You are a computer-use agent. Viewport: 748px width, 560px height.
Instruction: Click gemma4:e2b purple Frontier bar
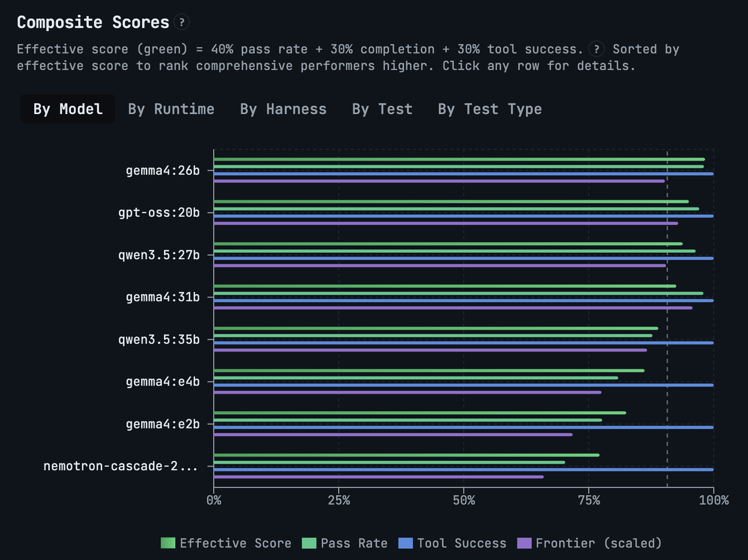click(x=393, y=435)
